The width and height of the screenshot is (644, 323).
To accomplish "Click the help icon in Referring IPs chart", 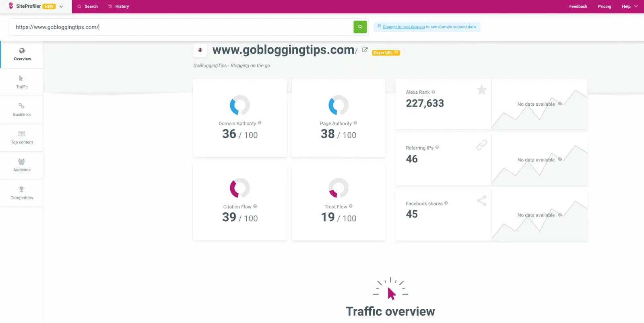I will pos(560,159).
